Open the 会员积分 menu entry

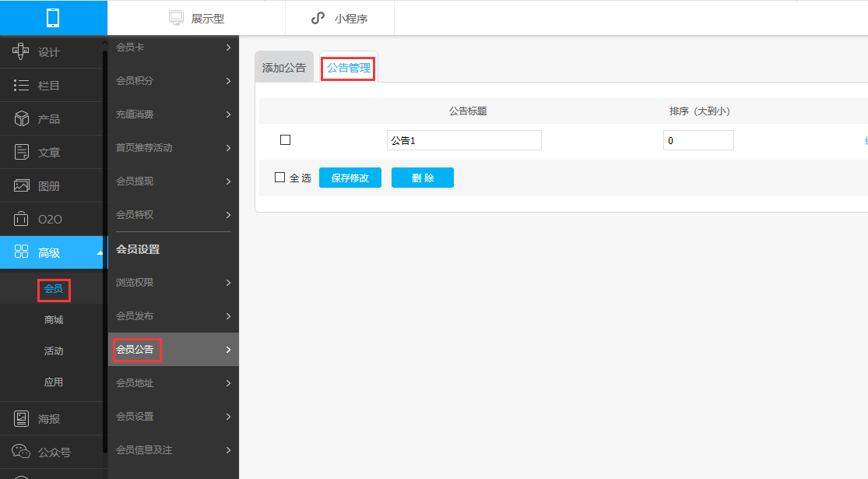174,81
